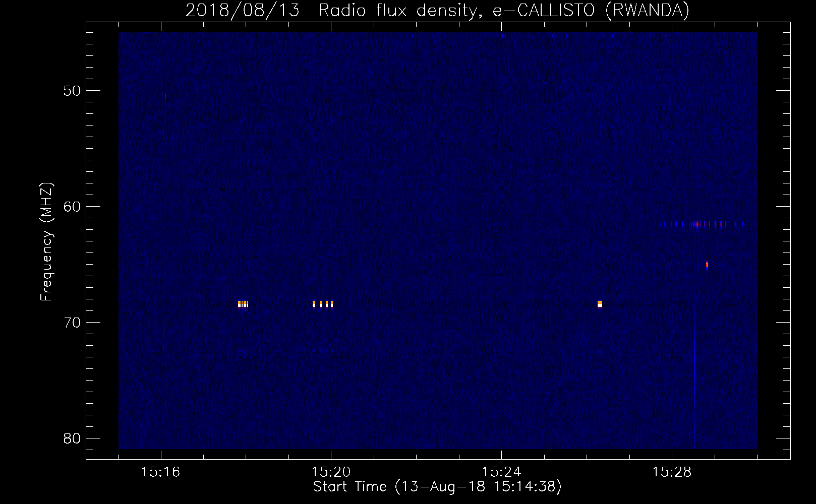Image resolution: width=816 pixels, height=504 pixels.
Task: Click the 50 MHz frequency tick label
Action: pos(72,91)
